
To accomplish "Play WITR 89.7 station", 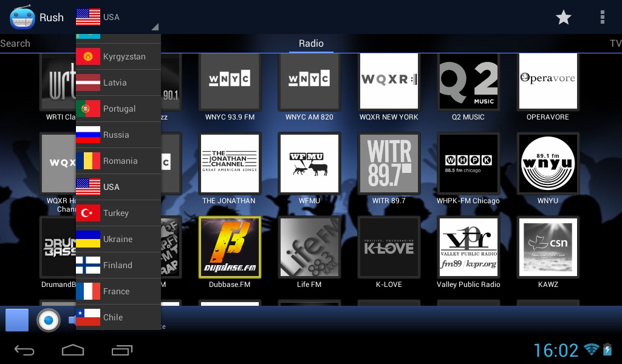I will (389, 168).
